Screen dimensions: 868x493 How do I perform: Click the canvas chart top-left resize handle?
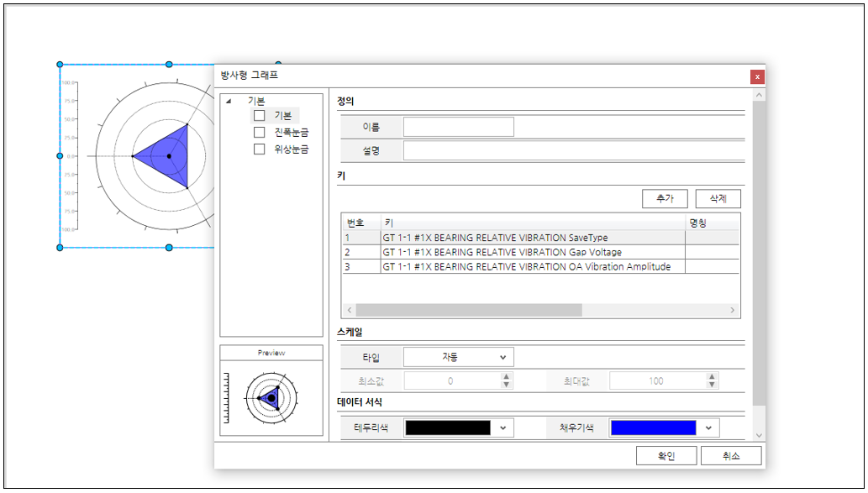point(60,65)
